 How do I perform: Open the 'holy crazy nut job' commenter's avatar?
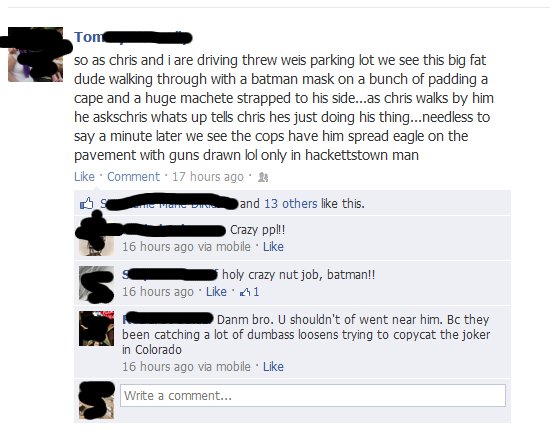pos(96,284)
